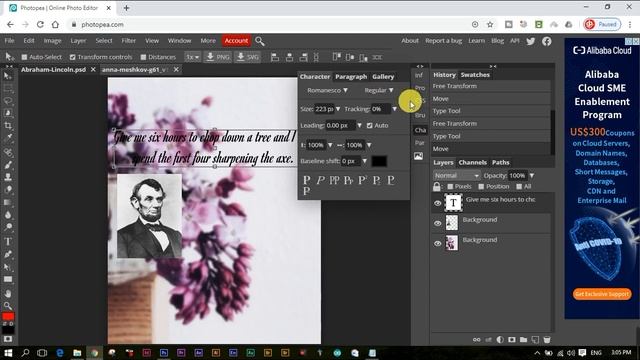
Task: Hide the bottom Background layer
Action: [x=438, y=243]
